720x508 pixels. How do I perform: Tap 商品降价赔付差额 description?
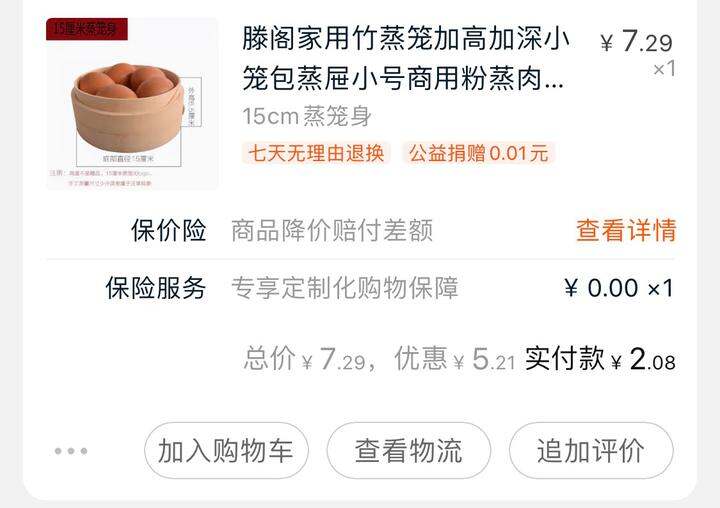click(332, 230)
